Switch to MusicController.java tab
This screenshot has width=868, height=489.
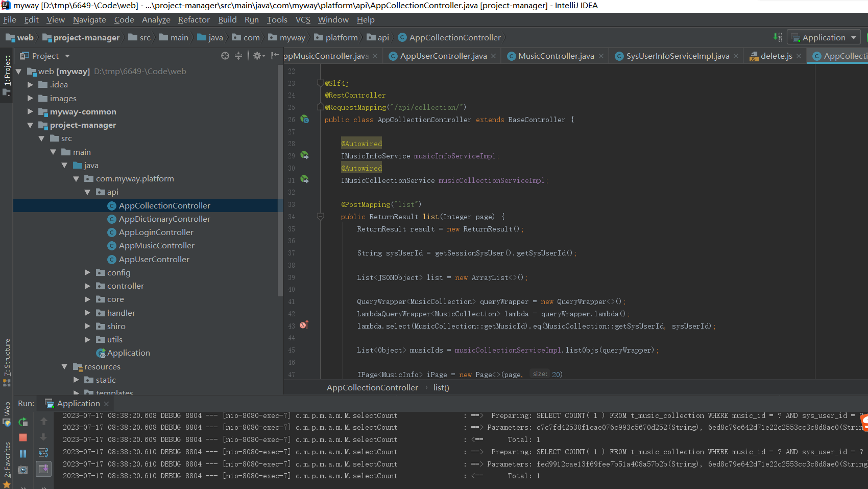556,56
